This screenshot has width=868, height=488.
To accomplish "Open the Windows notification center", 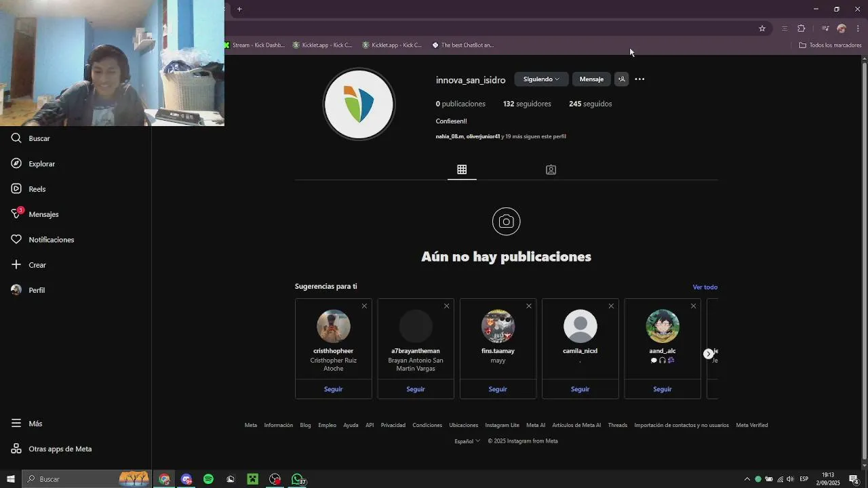I will (x=854, y=479).
